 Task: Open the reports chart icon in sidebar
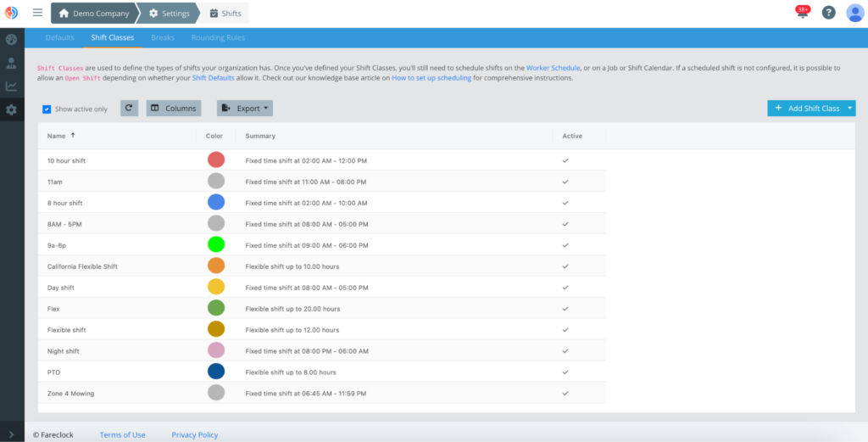pos(12,87)
